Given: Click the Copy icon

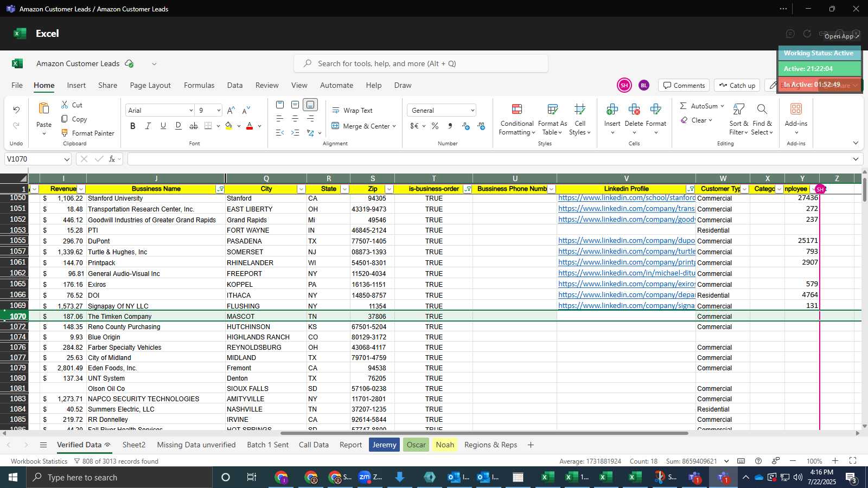Looking at the screenshot, I should (65, 119).
